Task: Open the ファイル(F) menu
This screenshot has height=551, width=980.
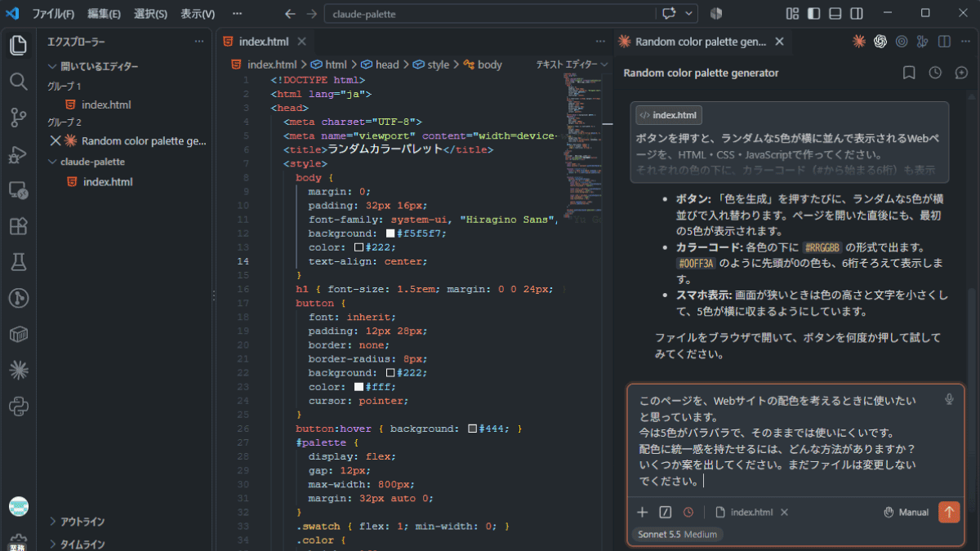Action: click(53, 14)
